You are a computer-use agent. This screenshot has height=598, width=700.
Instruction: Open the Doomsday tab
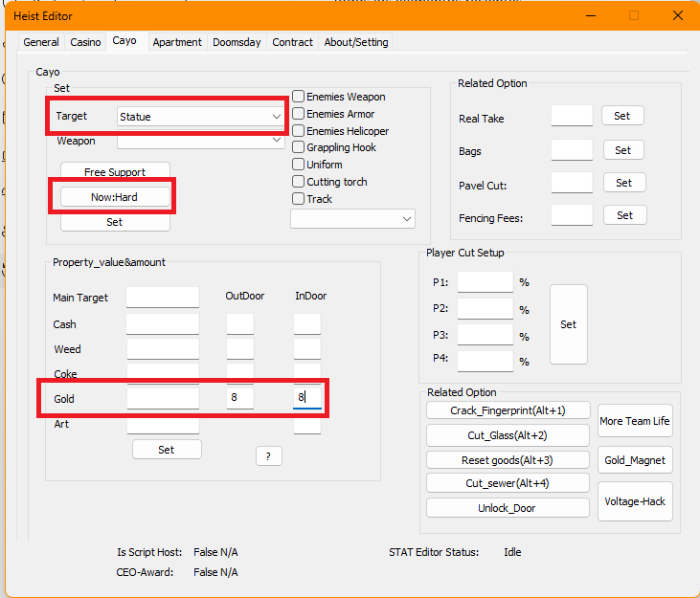coord(237,42)
